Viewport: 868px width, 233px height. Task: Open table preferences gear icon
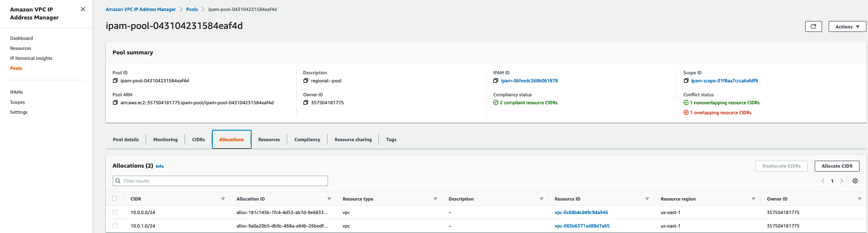[x=855, y=181]
